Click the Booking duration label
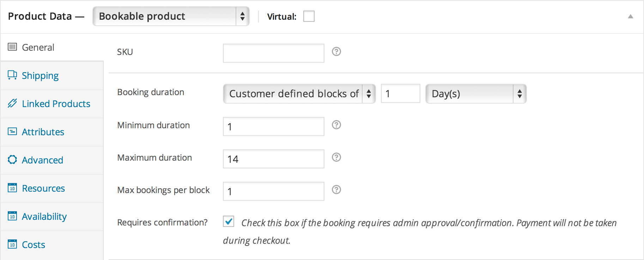Viewport: 644px width, 260px height. (151, 92)
